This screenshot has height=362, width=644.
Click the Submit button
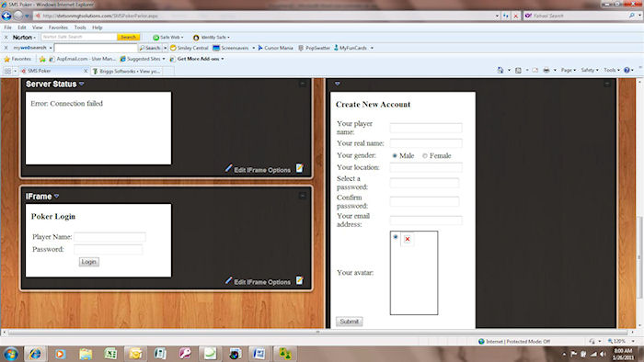[349, 322]
